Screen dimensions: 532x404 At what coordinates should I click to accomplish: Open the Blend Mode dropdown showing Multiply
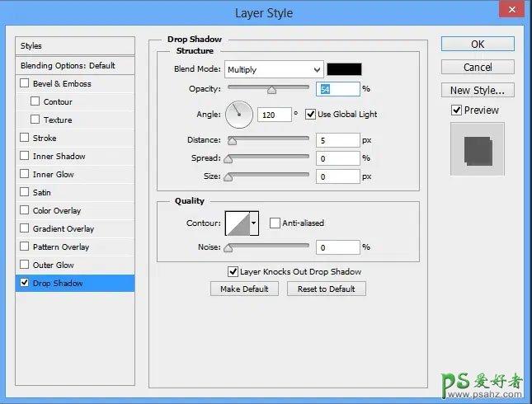[274, 70]
